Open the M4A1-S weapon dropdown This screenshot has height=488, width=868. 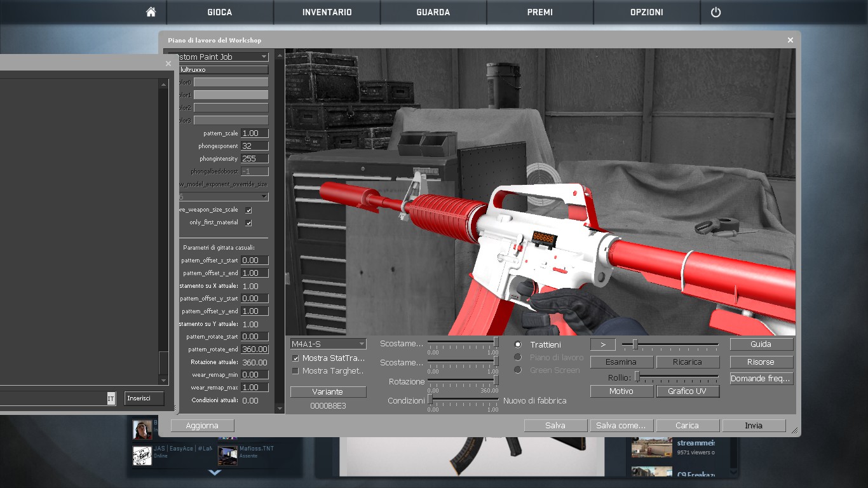tap(329, 344)
